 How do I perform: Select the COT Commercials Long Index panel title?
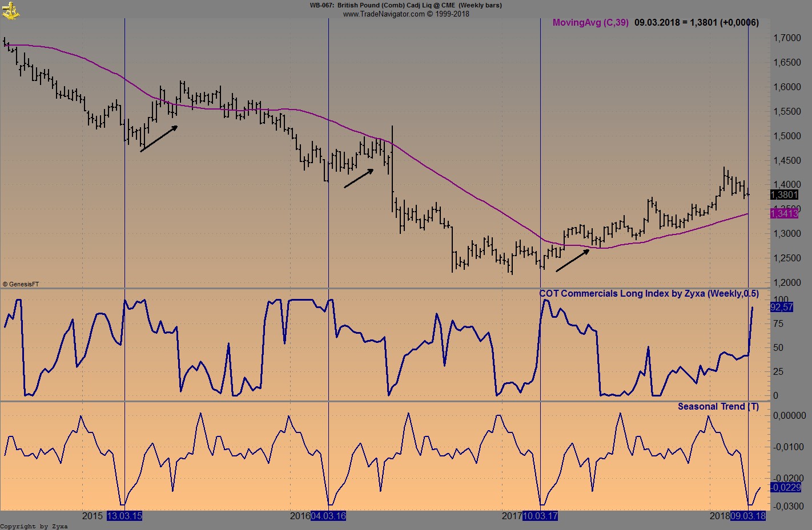click(649, 294)
